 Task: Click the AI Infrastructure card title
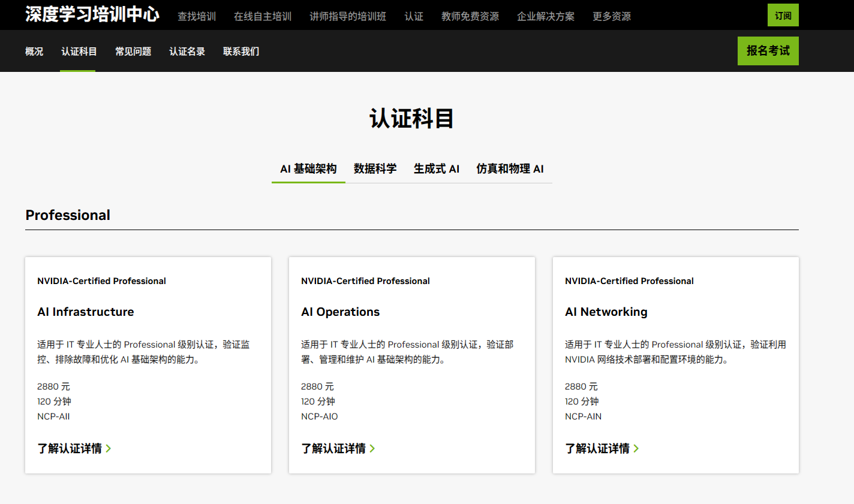click(86, 312)
